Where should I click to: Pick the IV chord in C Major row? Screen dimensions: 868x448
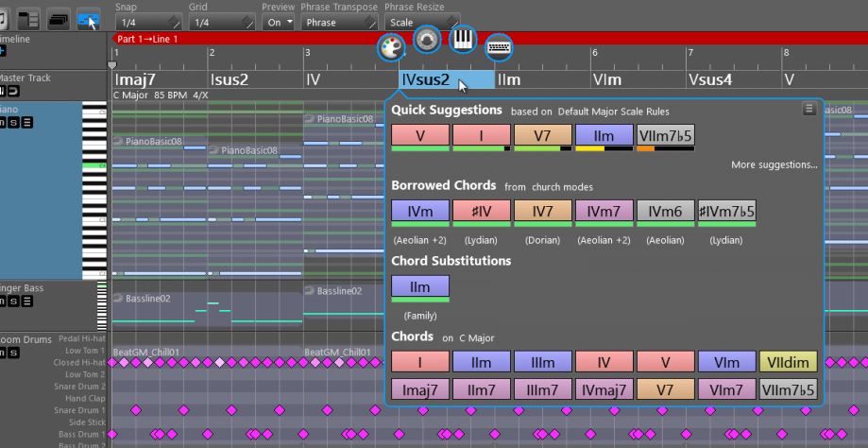coord(604,362)
